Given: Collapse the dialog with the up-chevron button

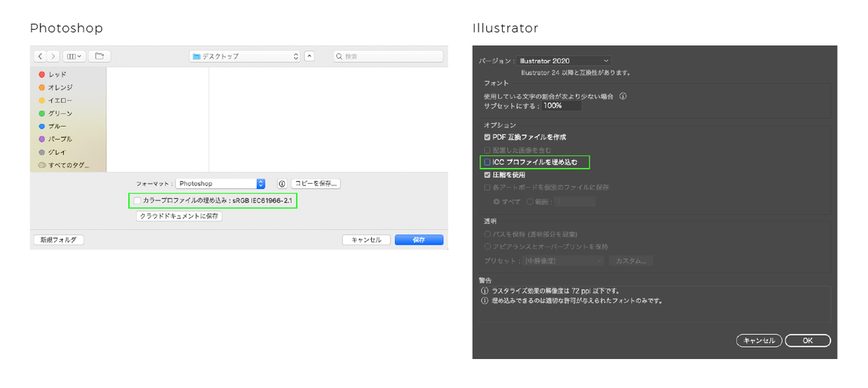Looking at the screenshot, I should pyautogui.click(x=310, y=56).
